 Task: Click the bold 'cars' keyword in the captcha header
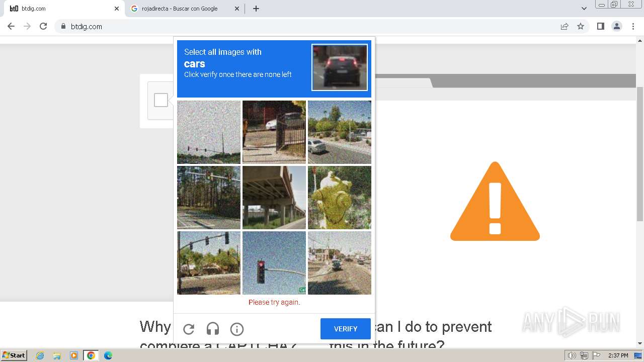tap(195, 64)
